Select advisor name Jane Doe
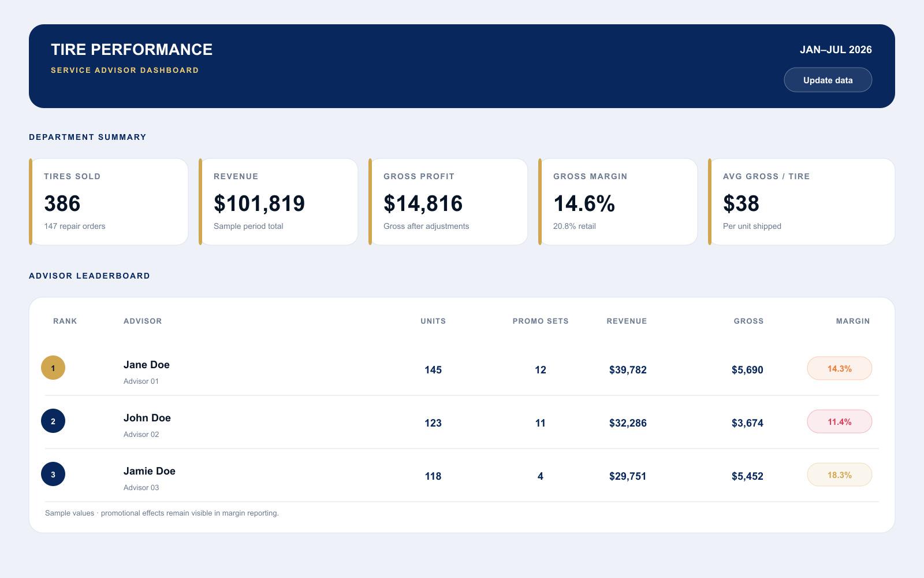This screenshot has height=578, width=924. pyautogui.click(x=147, y=365)
